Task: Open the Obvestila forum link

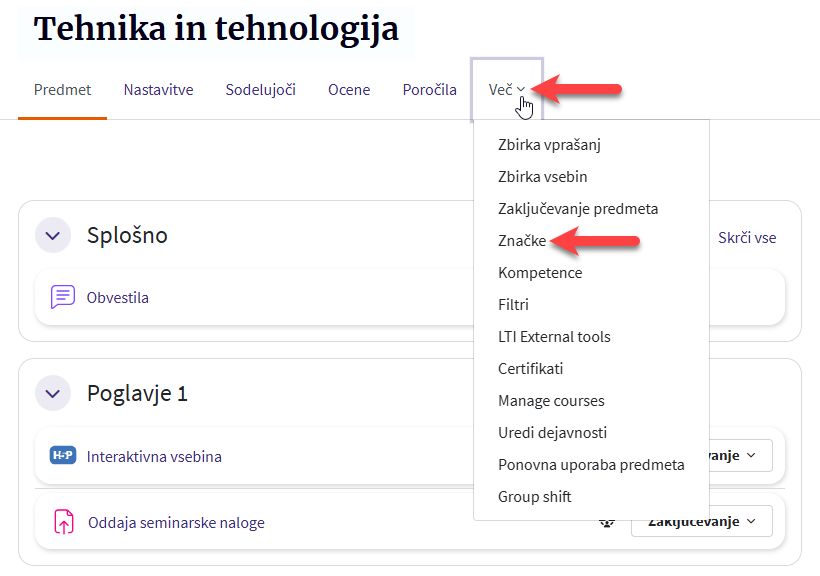Action: tap(118, 297)
